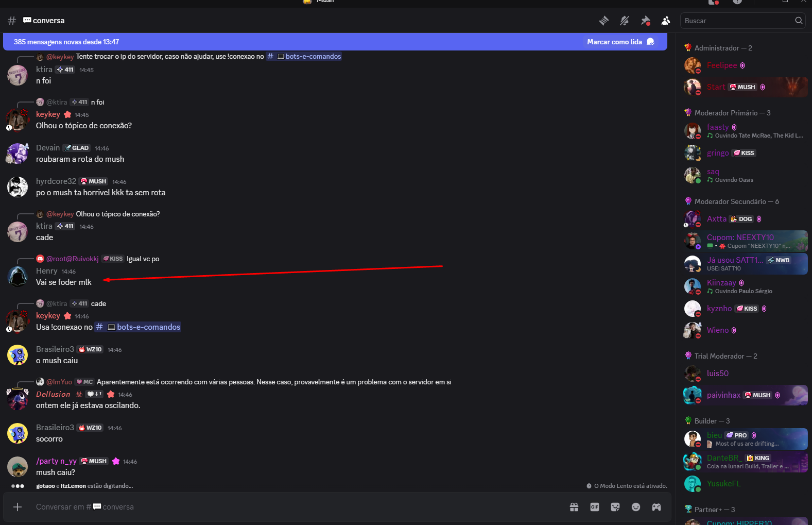Click the NWB tag on Já usou SATT1
This screenshot has width=812, height=525.
click(779, 260)
